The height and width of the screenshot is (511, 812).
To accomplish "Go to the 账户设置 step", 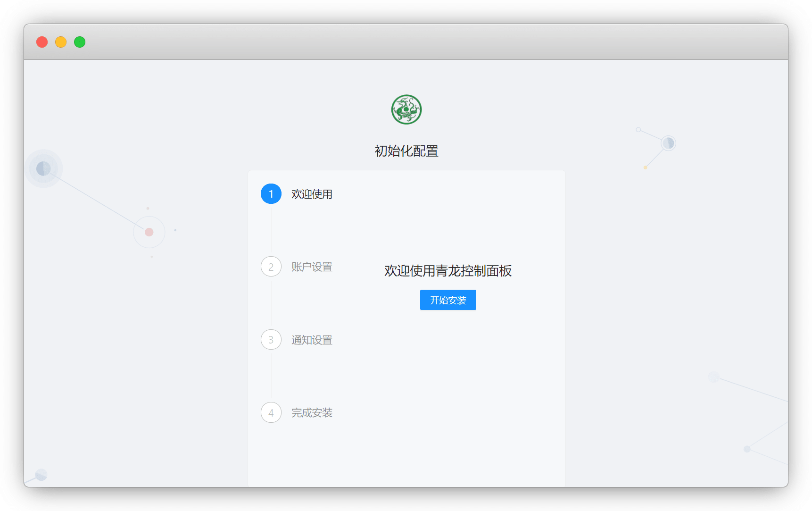I will click(x=312, y=267).
